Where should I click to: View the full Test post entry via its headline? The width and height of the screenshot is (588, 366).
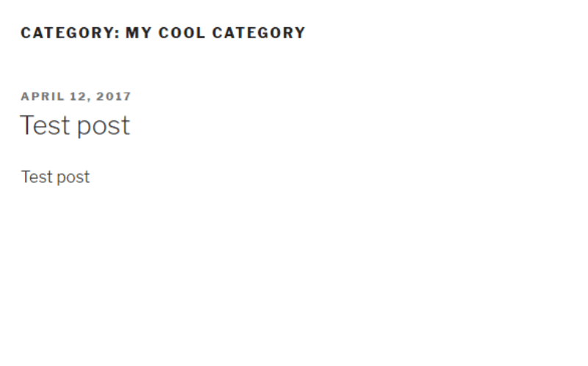click(75, 126)
